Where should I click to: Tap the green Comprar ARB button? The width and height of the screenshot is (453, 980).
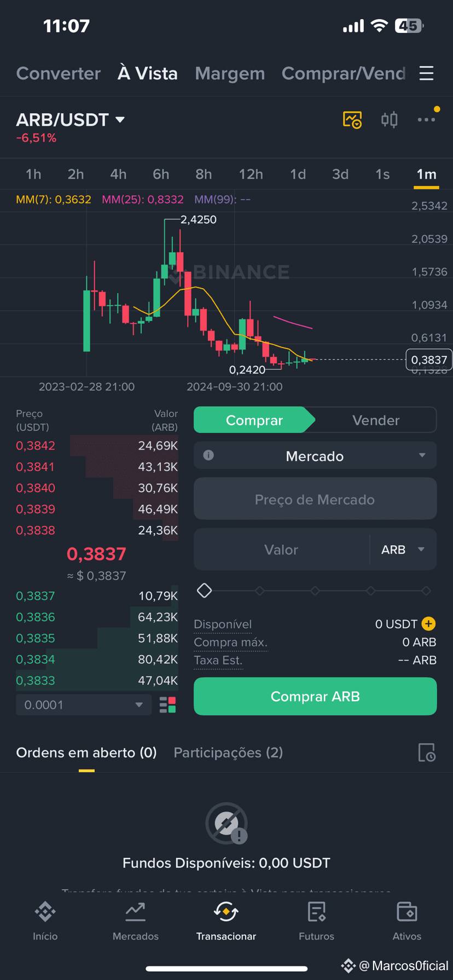pos(315,696)
